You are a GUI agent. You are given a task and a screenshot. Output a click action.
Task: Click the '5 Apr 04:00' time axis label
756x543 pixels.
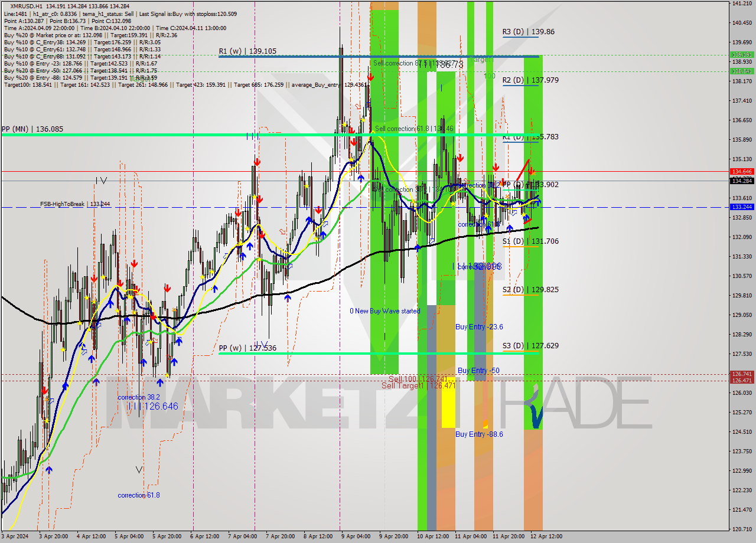pos(129,537)
